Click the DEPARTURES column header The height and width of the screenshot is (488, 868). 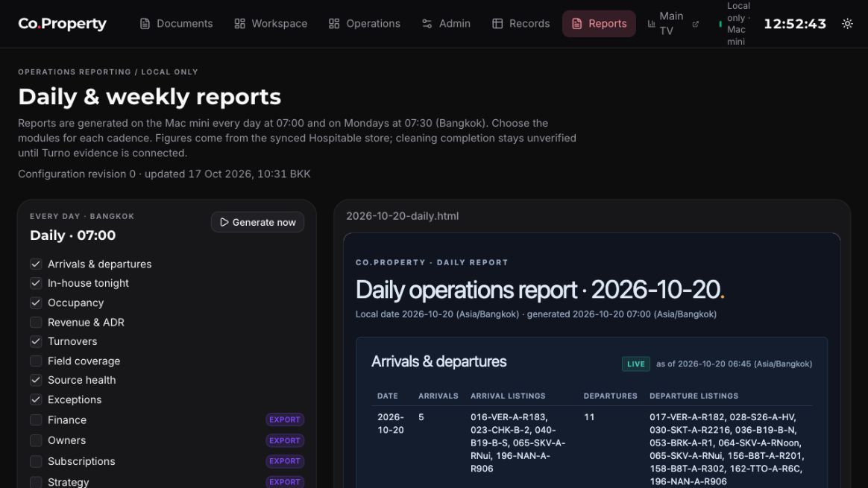[610, 396]
